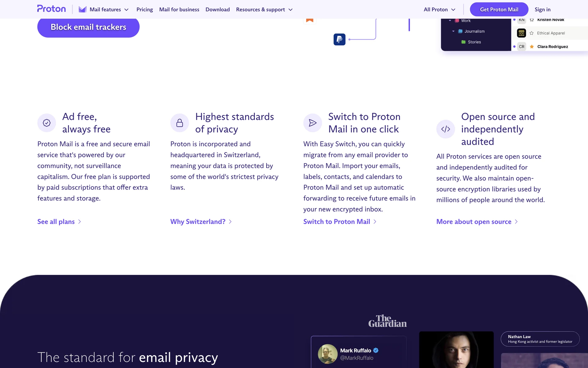Click the padlock icon beside Highest standards

(x=179, y=123)
